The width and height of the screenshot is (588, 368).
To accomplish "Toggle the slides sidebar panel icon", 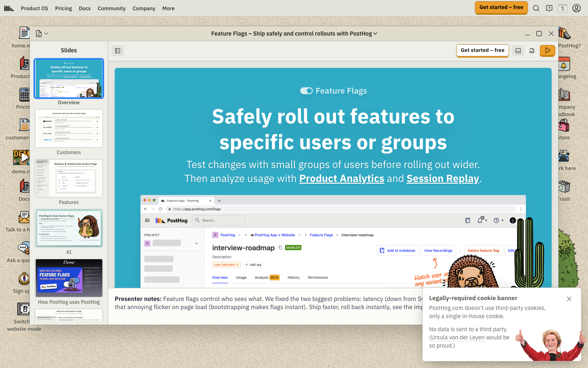I will pyautogui.click(x=118, y=51).
